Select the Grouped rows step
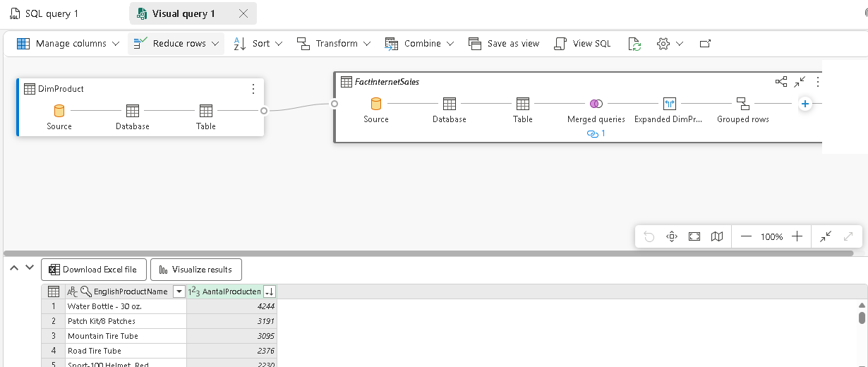868x367 pixels. tap(743, 110)
